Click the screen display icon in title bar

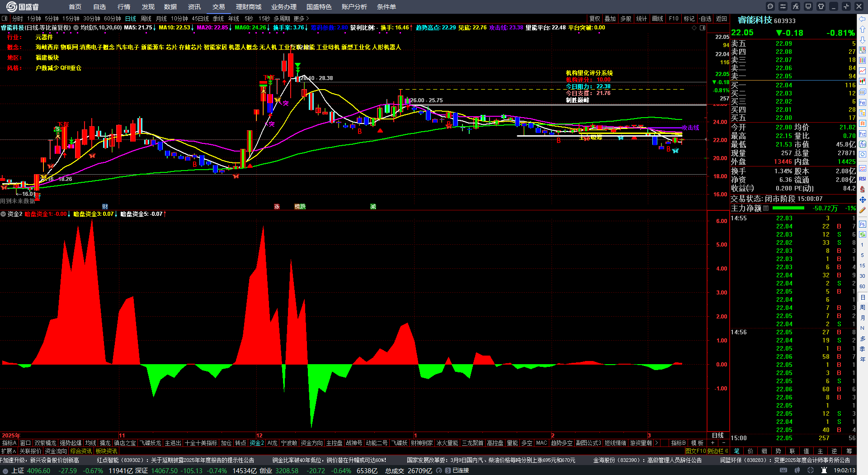click(x=808, y=6)
